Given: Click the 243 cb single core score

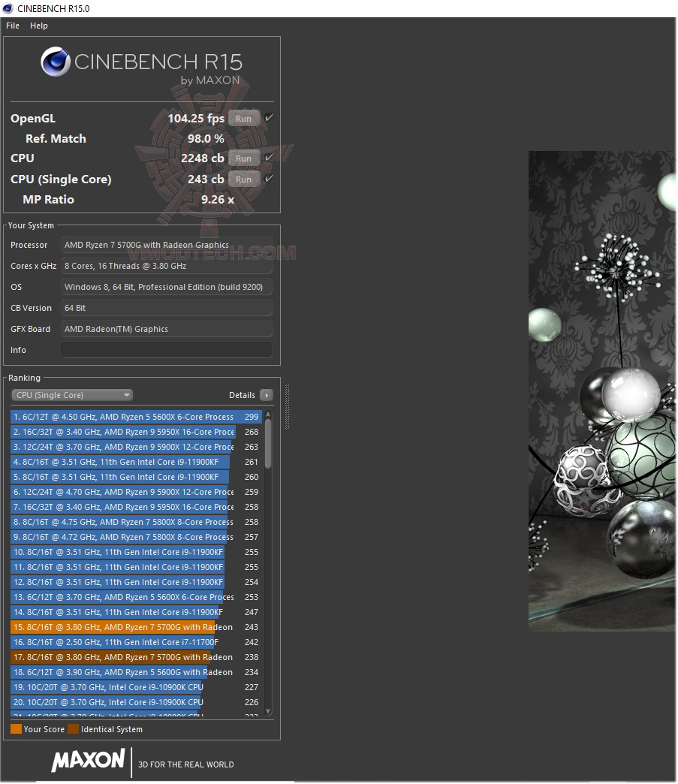Looking at the screenshot, I should tap(206, 179).
